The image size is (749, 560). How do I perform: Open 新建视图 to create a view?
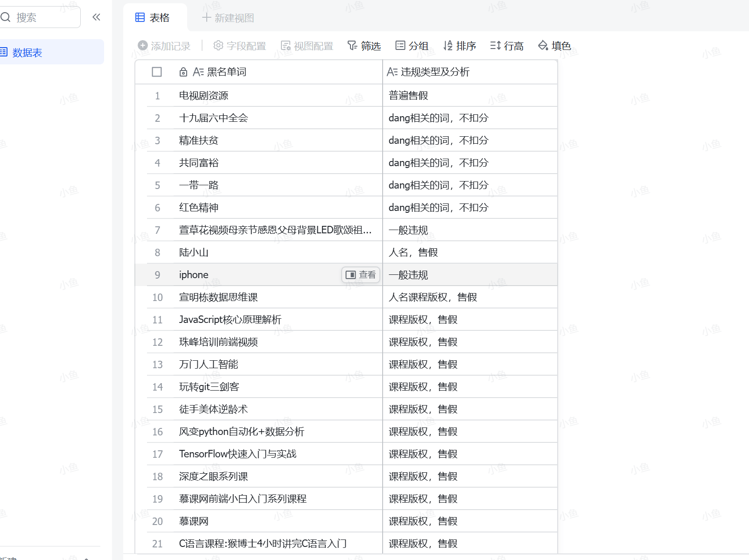coord(227,18)
